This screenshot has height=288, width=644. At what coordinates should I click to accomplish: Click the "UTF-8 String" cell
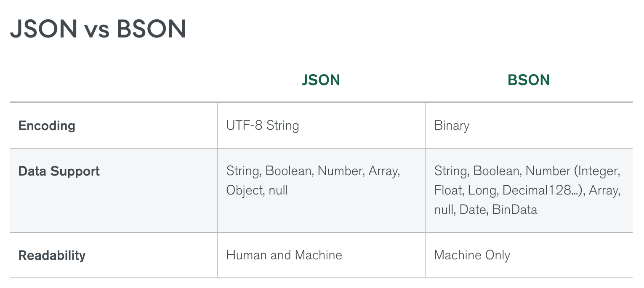click(x=263, y=126)
